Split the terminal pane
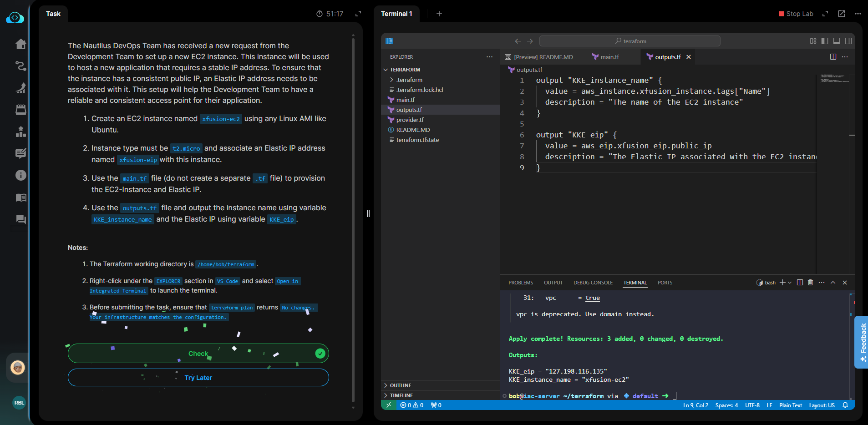868x425 pixels. click(800, 283)
